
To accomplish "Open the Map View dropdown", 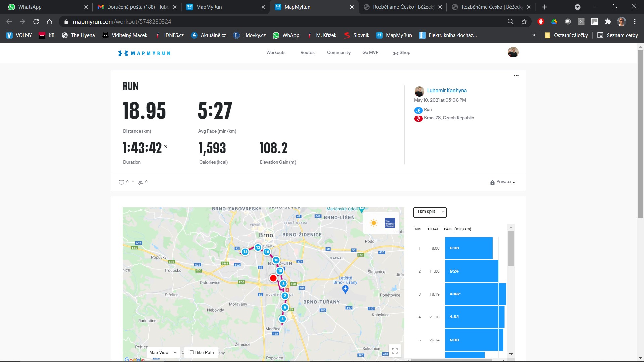I will click(163, 352).
